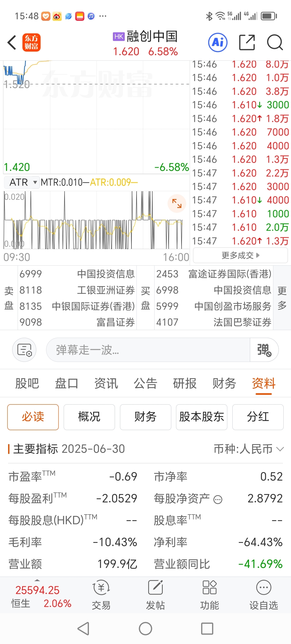Expand the chart fullscreen icon
The width and height of the screenshot is (291, 644).
point(177,203)
